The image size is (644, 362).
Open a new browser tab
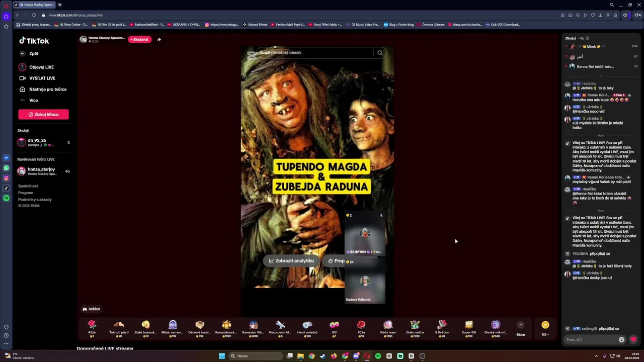pyautogui.click(x=60, y=5)
